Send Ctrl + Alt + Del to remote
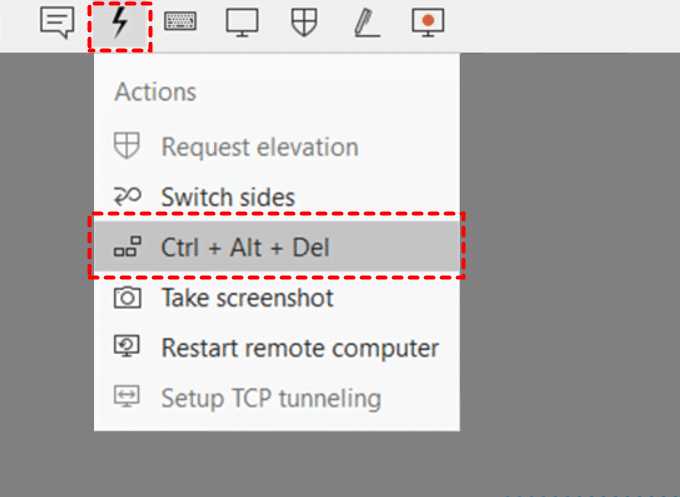 [x=245, y=247]
